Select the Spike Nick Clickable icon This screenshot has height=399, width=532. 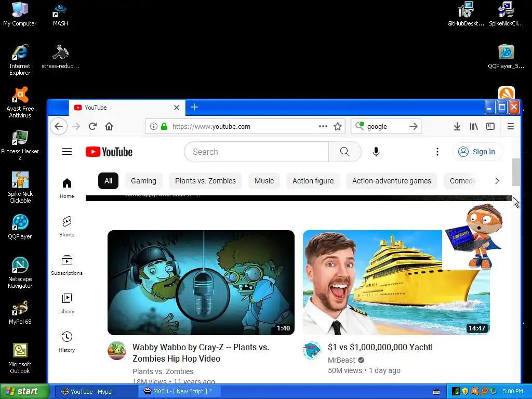point(20,188)
